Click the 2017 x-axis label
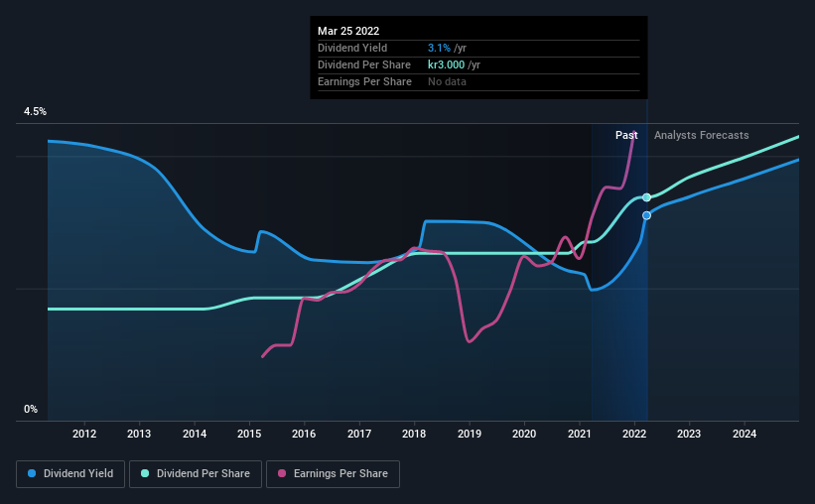The height and width of the screenshot is (504, 815). [359, 434]
